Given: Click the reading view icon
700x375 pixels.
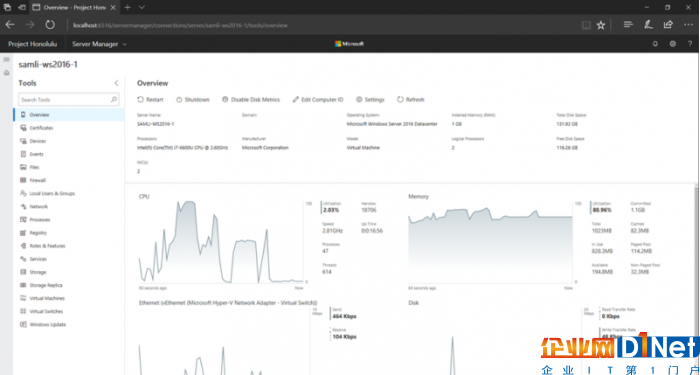Looking at the screenshot, I should tap(586, 25).
